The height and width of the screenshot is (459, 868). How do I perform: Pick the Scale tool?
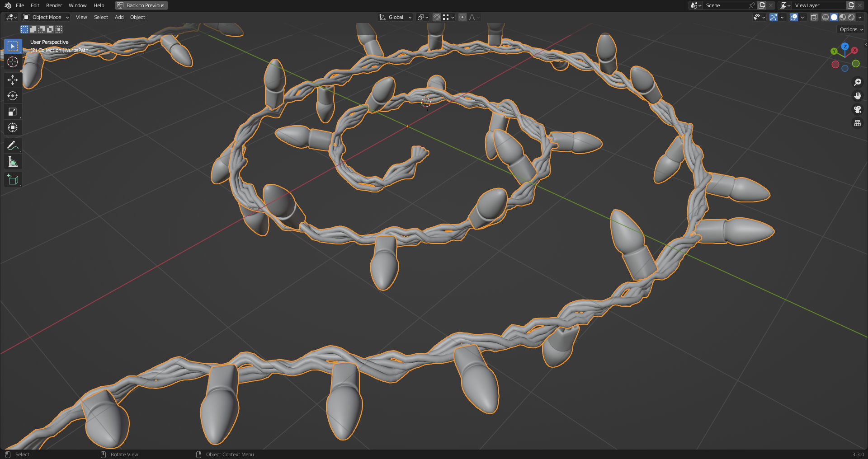(13, 112)
